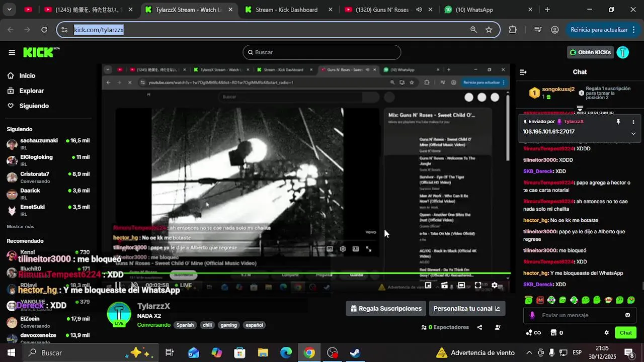Click Obtén KICKs button
Viewport: 644px width, 362px height.
[590, 52]
